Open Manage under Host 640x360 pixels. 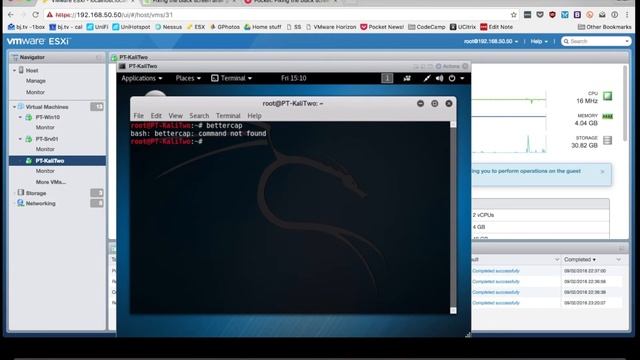pyautogui.click(x=36, y=81)
